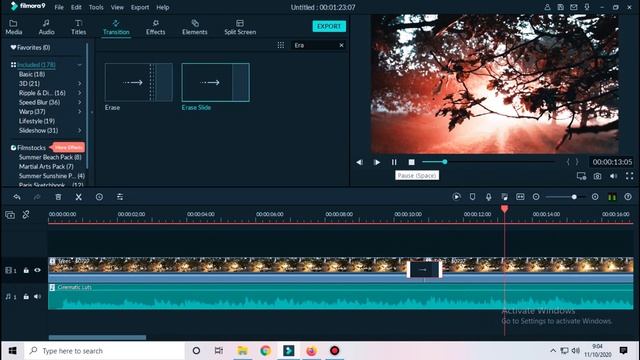The width and height of the screenshot is (640, 360).
Task: Select the Erase transition thumbnail
Action: point(138,82)
